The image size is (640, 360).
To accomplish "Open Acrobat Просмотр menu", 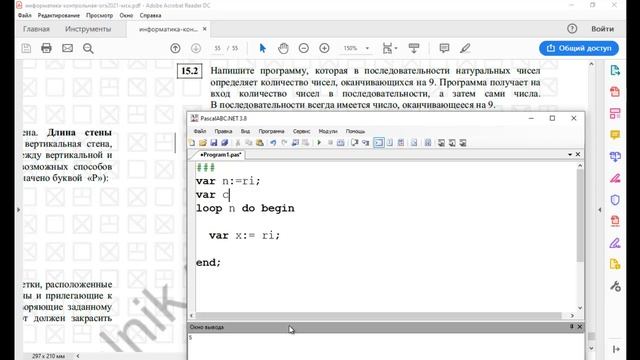I will 99,16.
